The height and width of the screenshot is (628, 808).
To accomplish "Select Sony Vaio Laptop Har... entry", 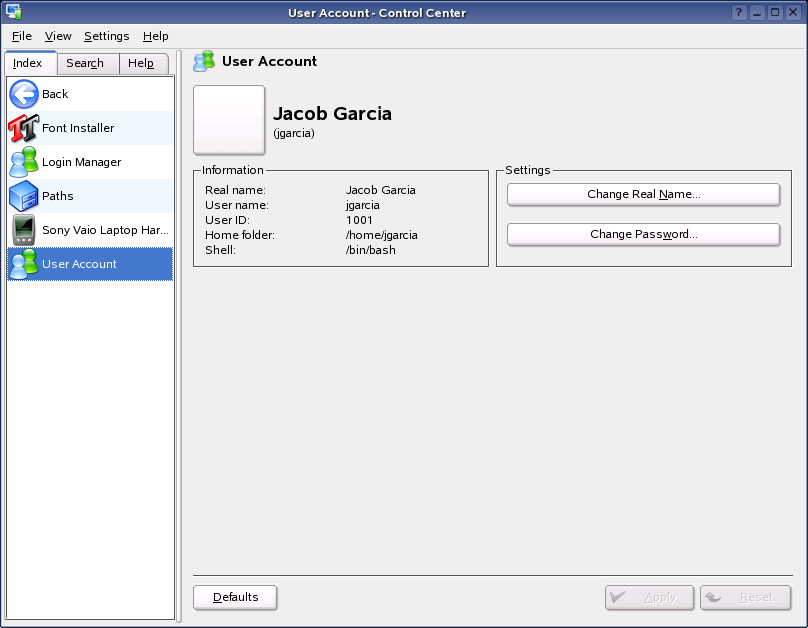I will pyautogui.click(x=90, y=230).
